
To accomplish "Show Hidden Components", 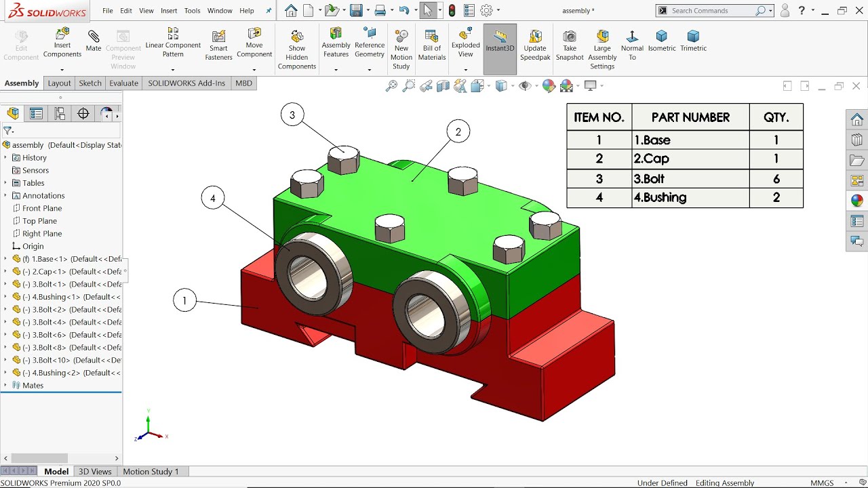I will pos(297,49).
